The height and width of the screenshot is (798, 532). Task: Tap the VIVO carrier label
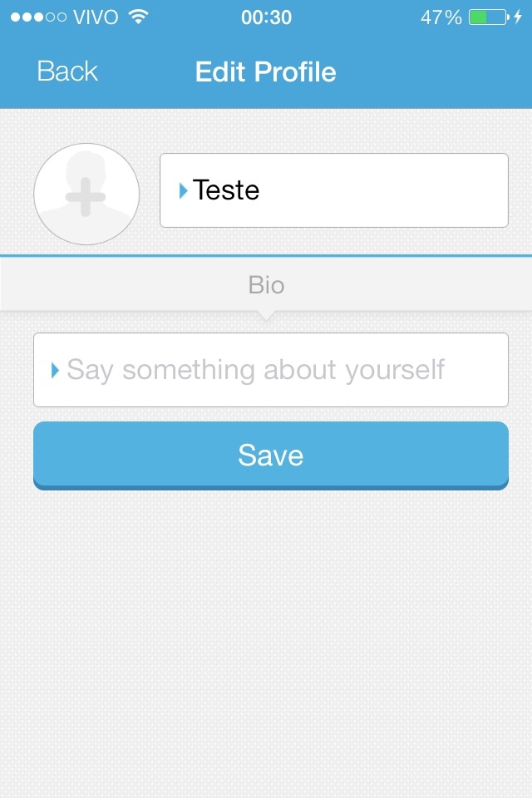[x=96, y=17]
